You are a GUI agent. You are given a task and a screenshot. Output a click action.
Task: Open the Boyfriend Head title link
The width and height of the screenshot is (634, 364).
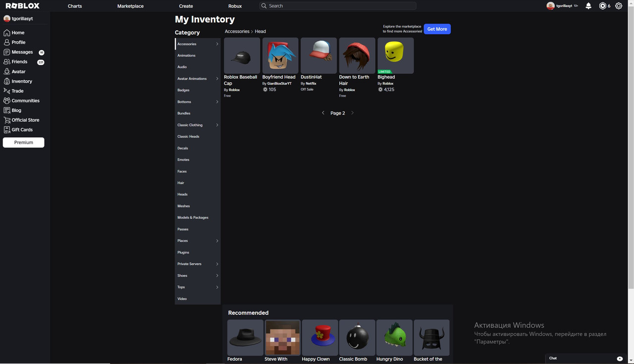click(x=279, y=77)
